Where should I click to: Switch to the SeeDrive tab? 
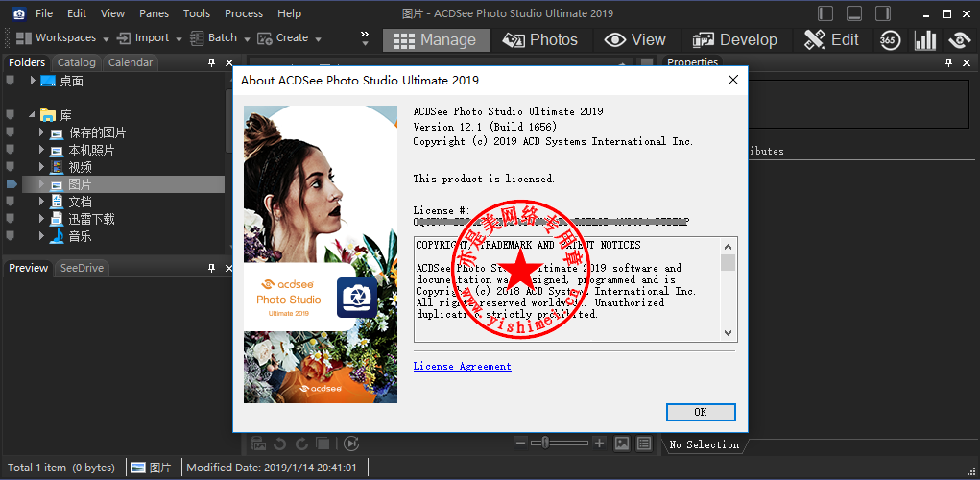[x=82, y=268]
